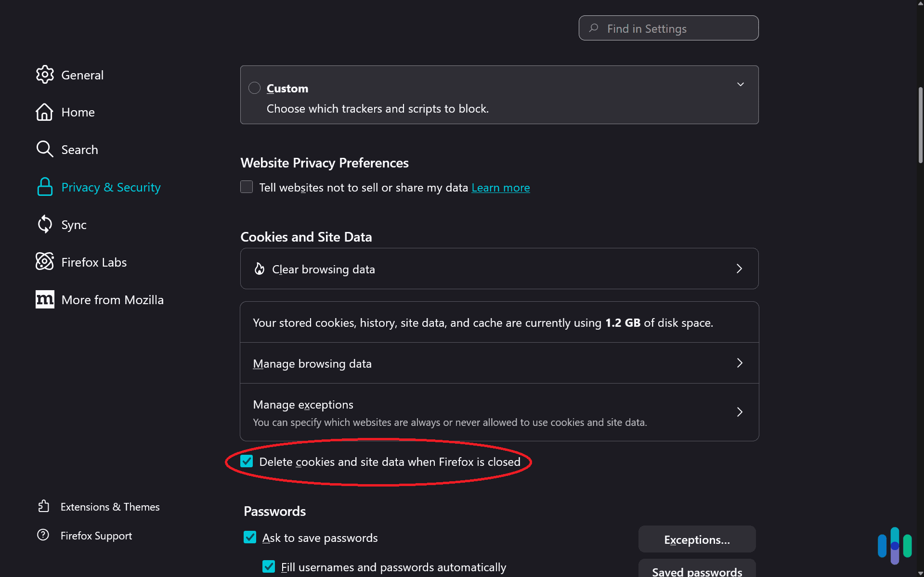924x577 pixels.
Task: Click the Firefox Support question mark icon
Action: (43, 535)
